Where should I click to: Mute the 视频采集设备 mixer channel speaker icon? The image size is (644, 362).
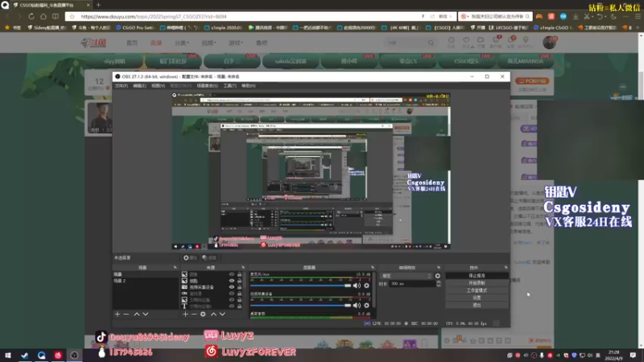pyautogui.click(x=357, y=306)
